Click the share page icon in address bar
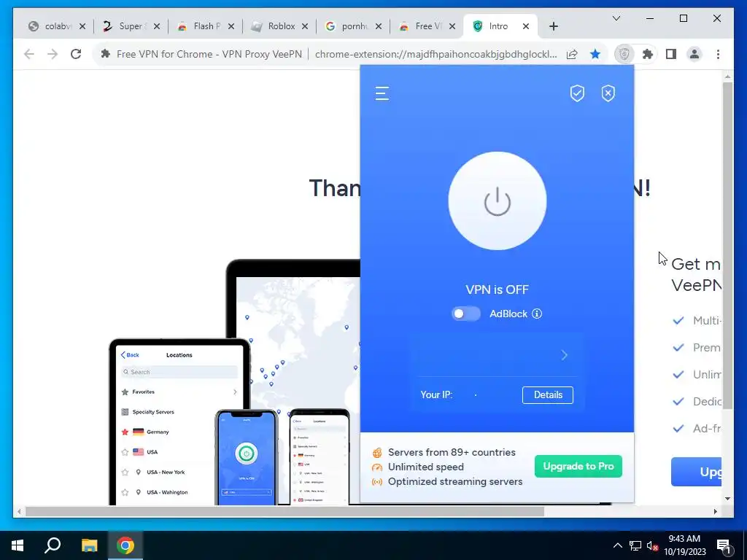The image size is (747, 560). pos(572,54)
